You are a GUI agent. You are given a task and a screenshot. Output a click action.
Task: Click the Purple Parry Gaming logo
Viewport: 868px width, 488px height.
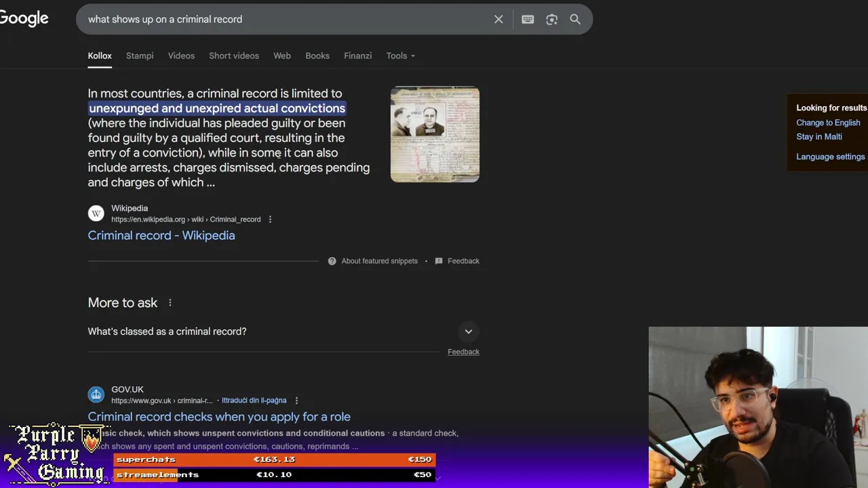point(56,454)
